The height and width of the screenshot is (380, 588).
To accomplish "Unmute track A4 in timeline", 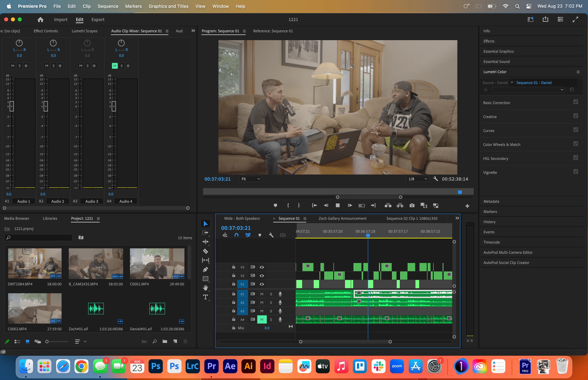I will 262,320.
